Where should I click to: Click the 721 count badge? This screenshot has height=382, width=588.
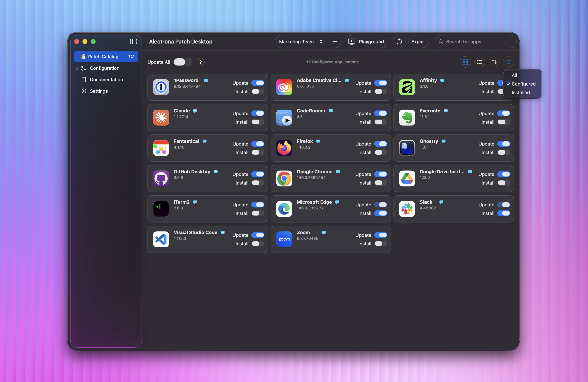pos(131,57)
